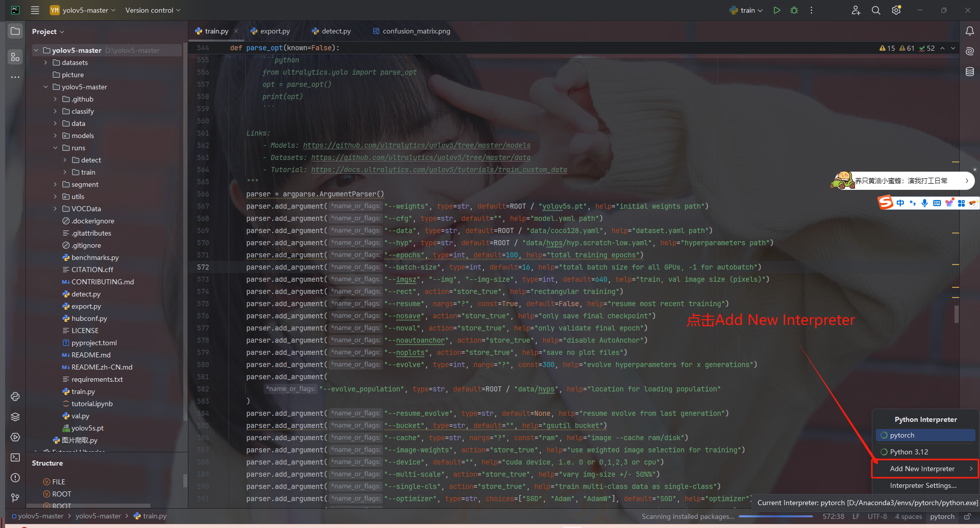The height and width of the screenshot is (528, 980).
Task: Open the models GitHub link
Action: click(x=417, y=145)
